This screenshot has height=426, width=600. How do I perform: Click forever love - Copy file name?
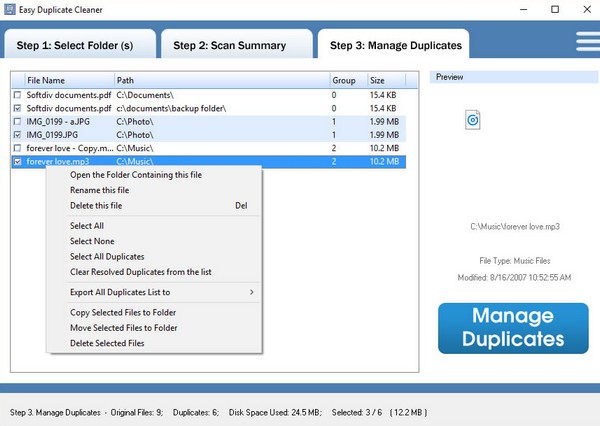[x=70, y=148]
